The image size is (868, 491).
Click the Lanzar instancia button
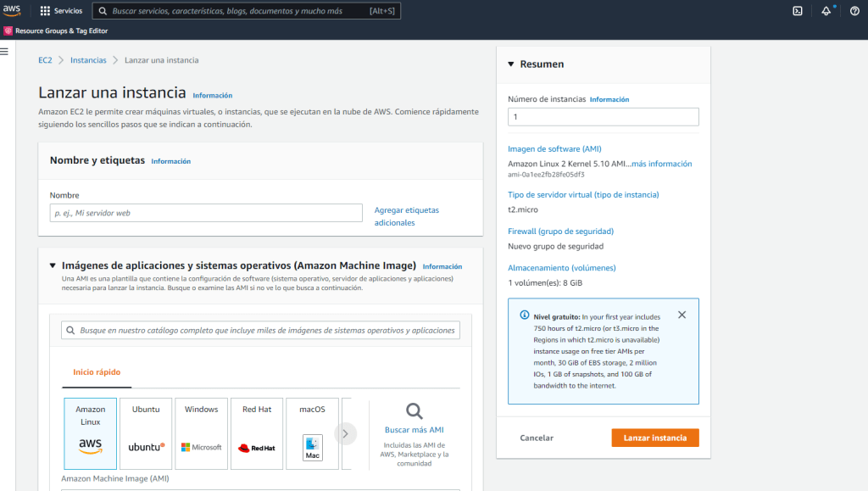pyautogui.click(x=655, y=438)
